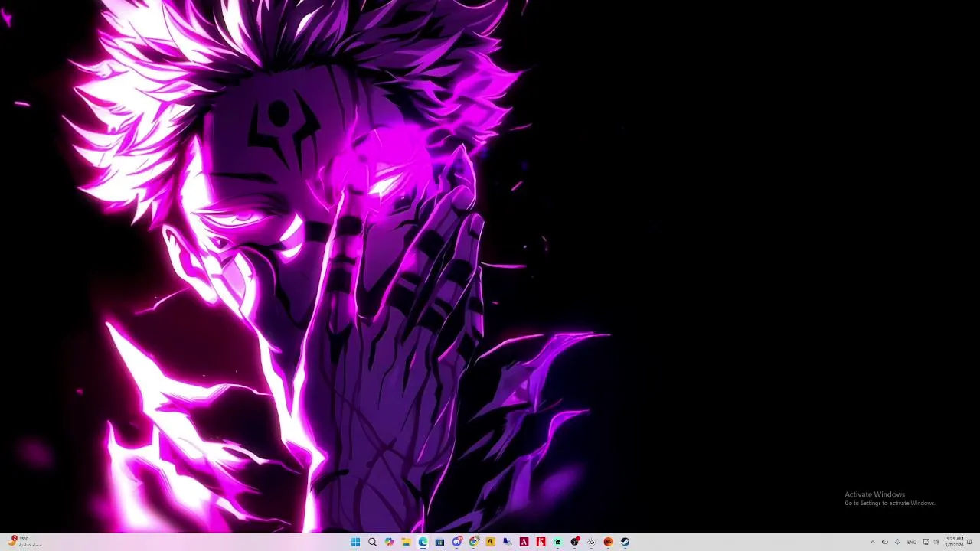Open the Windows Start menu
Viewport: 980px width, 551px height.
pyautogui.click(x=355, y=542)
